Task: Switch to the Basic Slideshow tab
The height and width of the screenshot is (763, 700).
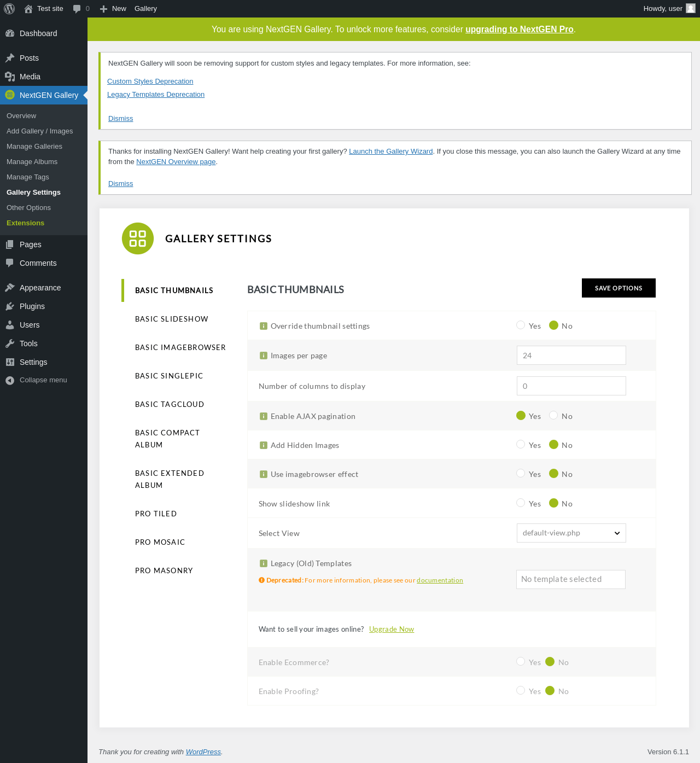Action: click(172, 319)
